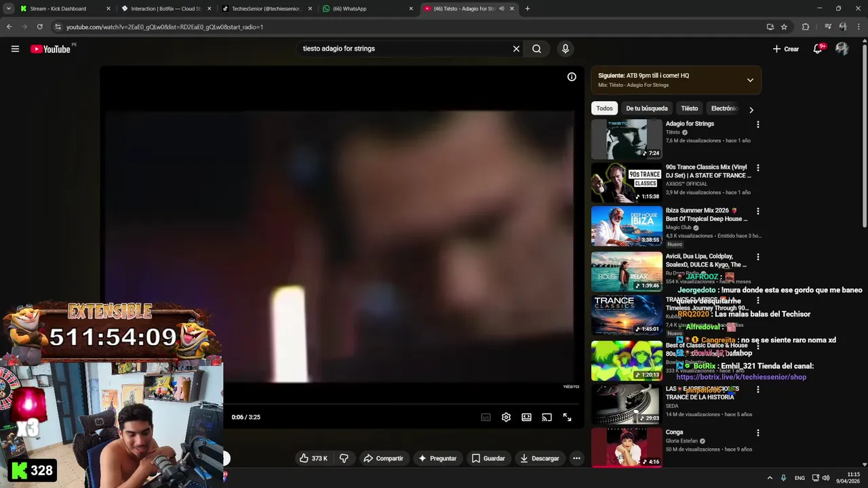
Task: Like the video 373 K
Action: click(313, 458)
